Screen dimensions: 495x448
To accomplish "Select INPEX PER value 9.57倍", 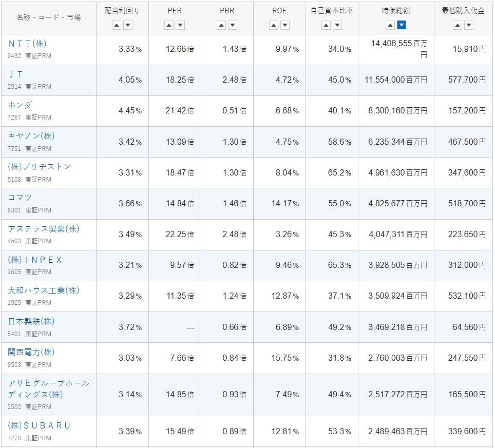I will pos(182,265).
